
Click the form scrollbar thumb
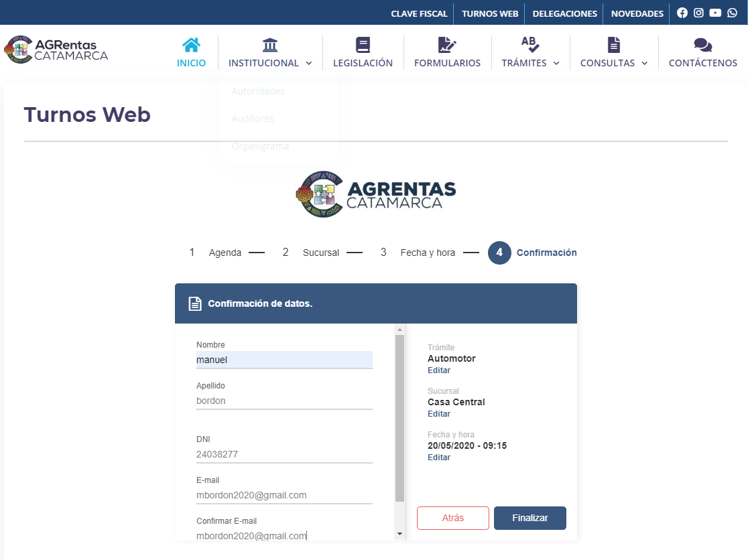pyautogui.click(x=399, y=418)
